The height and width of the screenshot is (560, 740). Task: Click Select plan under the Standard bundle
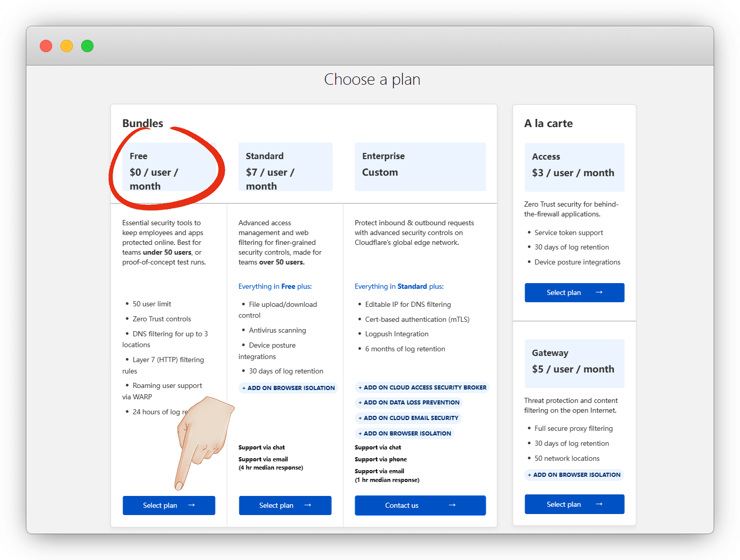[276, 505]
